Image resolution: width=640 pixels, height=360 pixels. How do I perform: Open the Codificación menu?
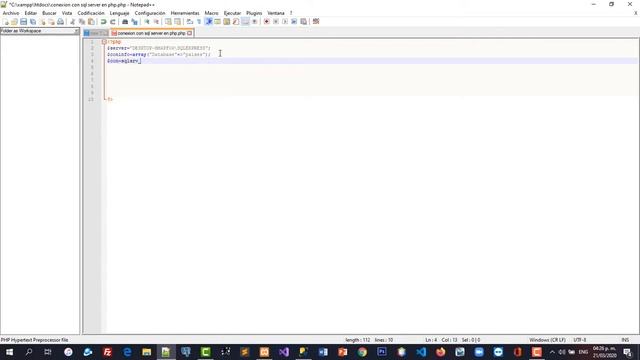click(91, 13)
